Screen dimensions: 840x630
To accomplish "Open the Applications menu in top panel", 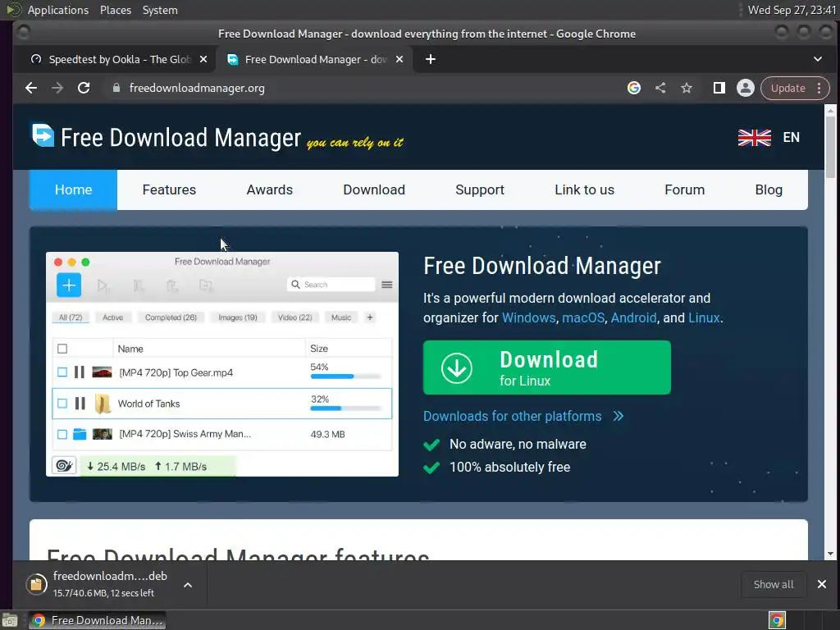I will pyautogui.click(x=58, y=10).
